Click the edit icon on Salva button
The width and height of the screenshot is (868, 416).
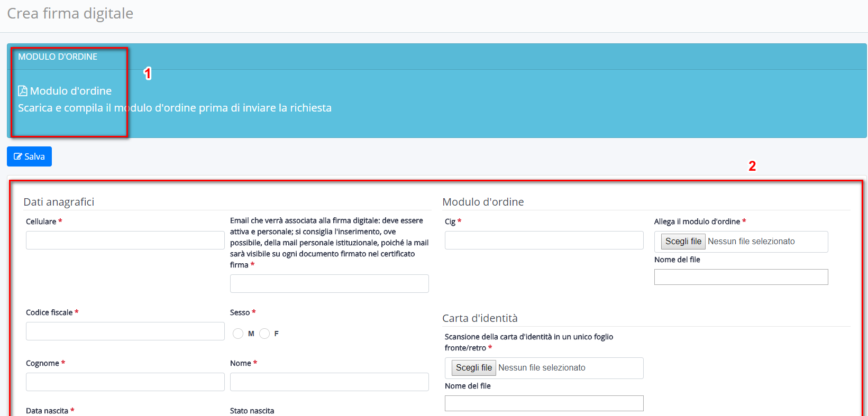pyautogui.click(x=18, y=156)
